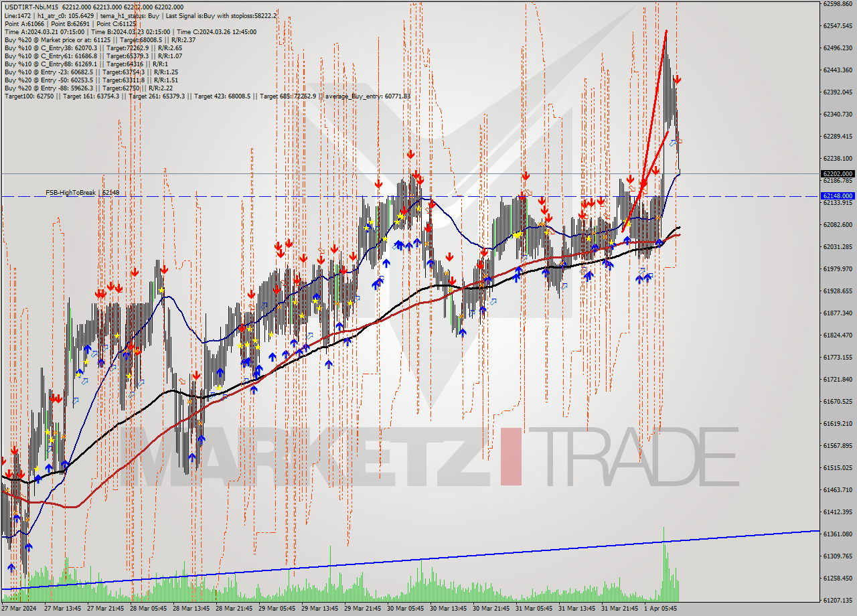
Task: Click the 62547.550 price axis label
Action: click(837, 26)
